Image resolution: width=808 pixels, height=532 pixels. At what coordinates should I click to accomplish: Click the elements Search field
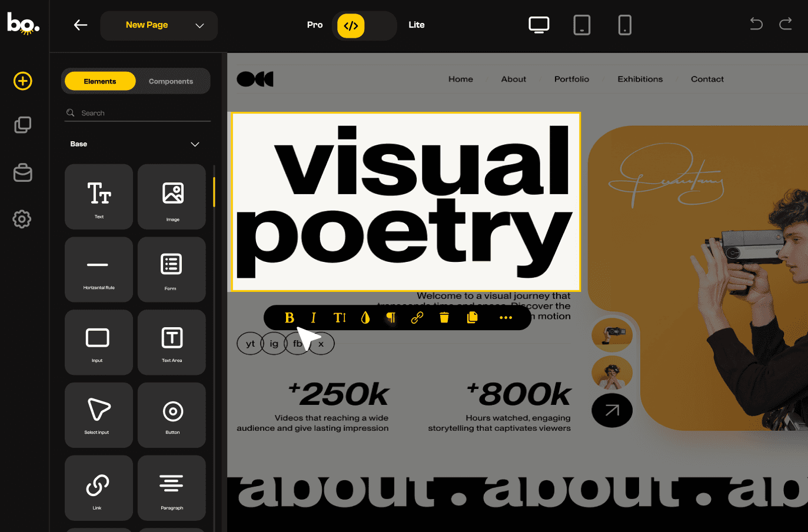click(x=141, y=113)
